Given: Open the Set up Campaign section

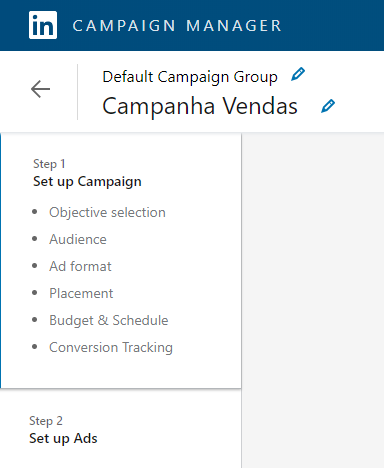Looking at the screenshot, I should click(87, 182).
